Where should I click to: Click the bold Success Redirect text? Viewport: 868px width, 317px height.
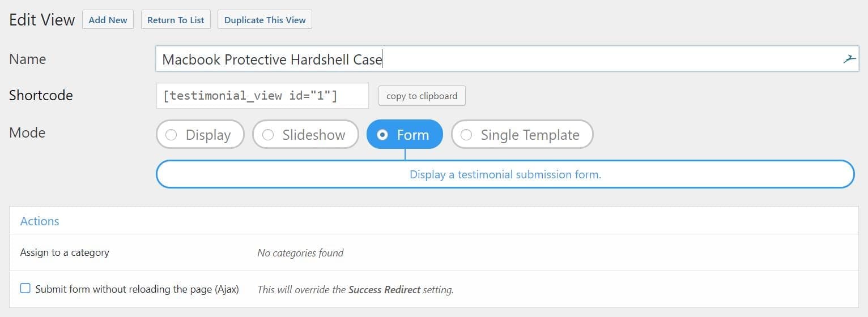(384, 289)
